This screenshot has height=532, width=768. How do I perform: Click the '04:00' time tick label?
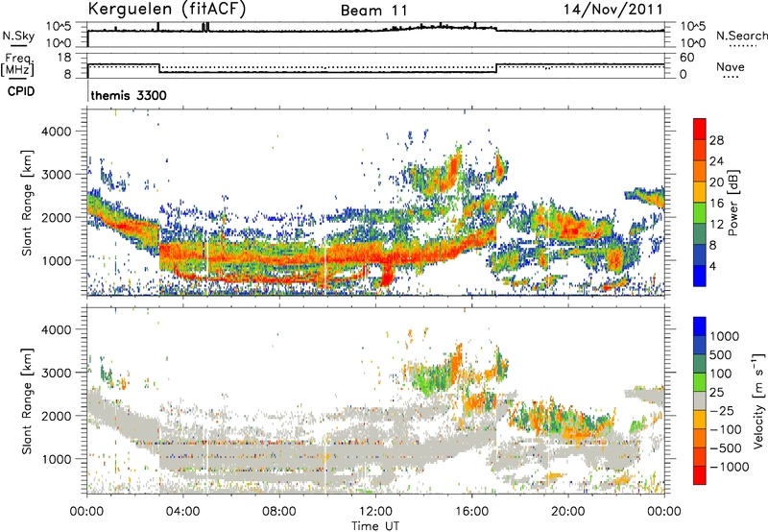182,512
